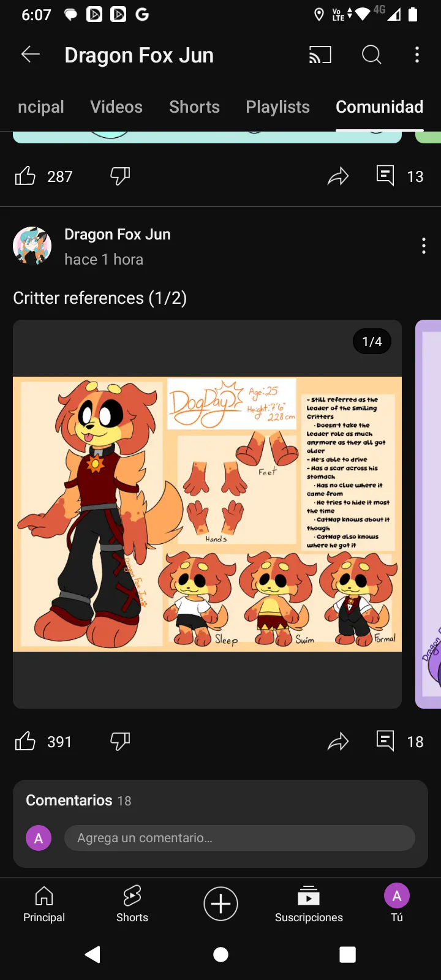This screenshot has height=980, width=441.
Task: Like the Critter references post (391)
Action: point(25,741)
